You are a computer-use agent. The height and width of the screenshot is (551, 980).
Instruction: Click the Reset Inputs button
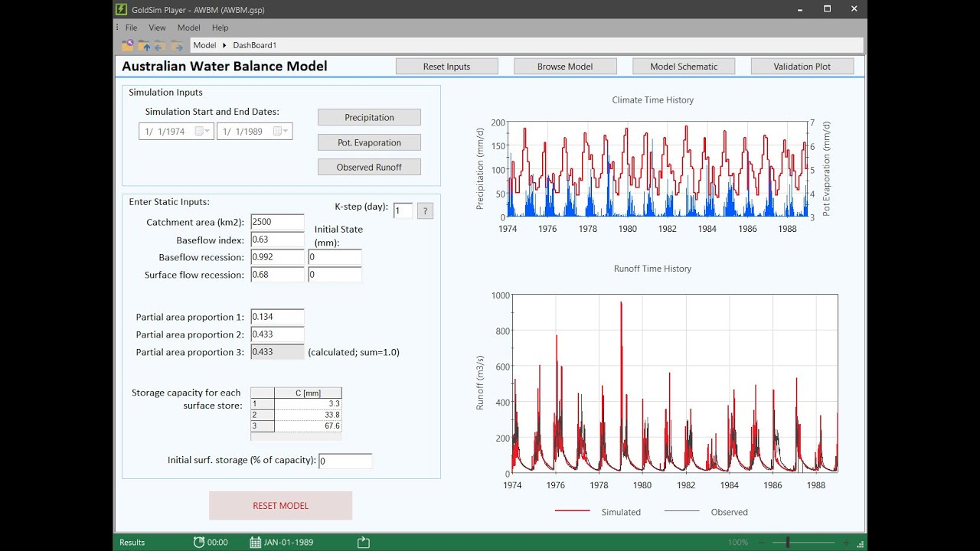(447, 67)
